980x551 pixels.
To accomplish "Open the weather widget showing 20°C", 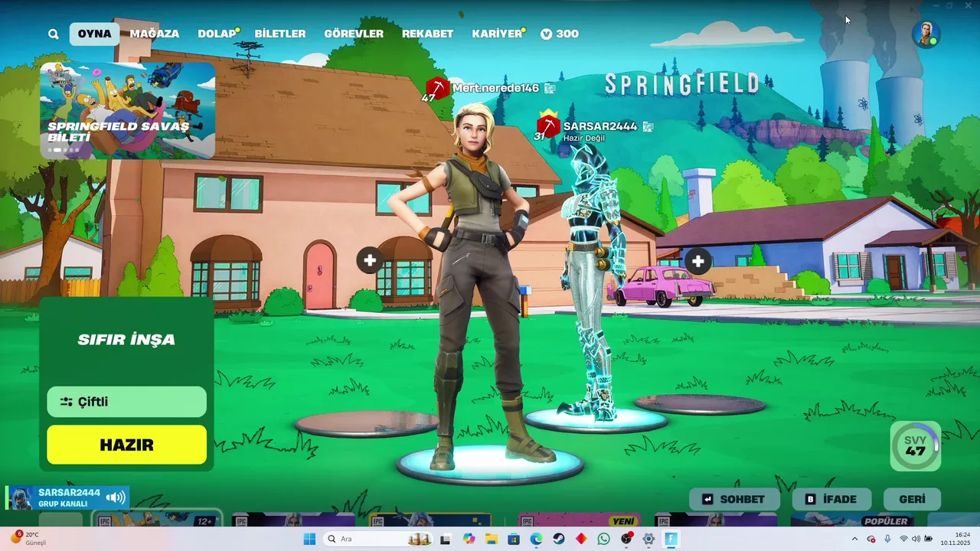I will (x=28, y=539).
